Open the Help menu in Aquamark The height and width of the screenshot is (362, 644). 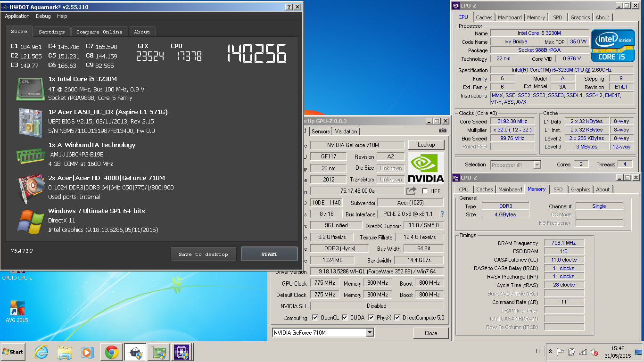coord(62,16)
